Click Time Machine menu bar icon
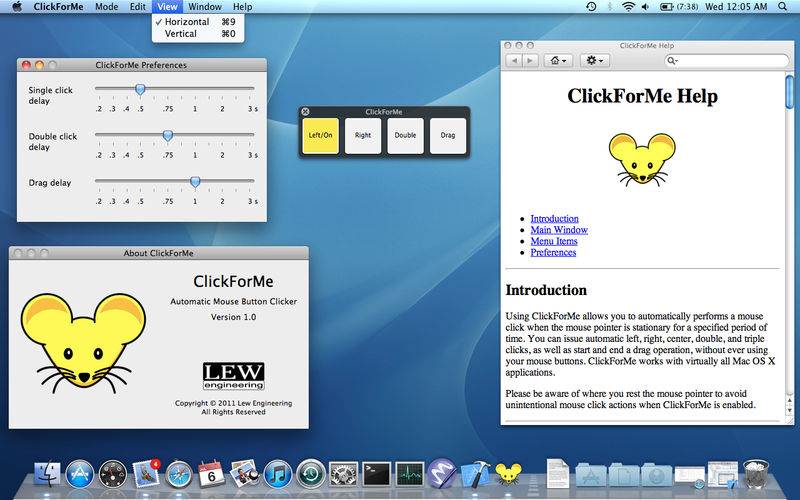The height and width of the screenshot is (500, 800). pyautogui.click(x=591, y=7)
